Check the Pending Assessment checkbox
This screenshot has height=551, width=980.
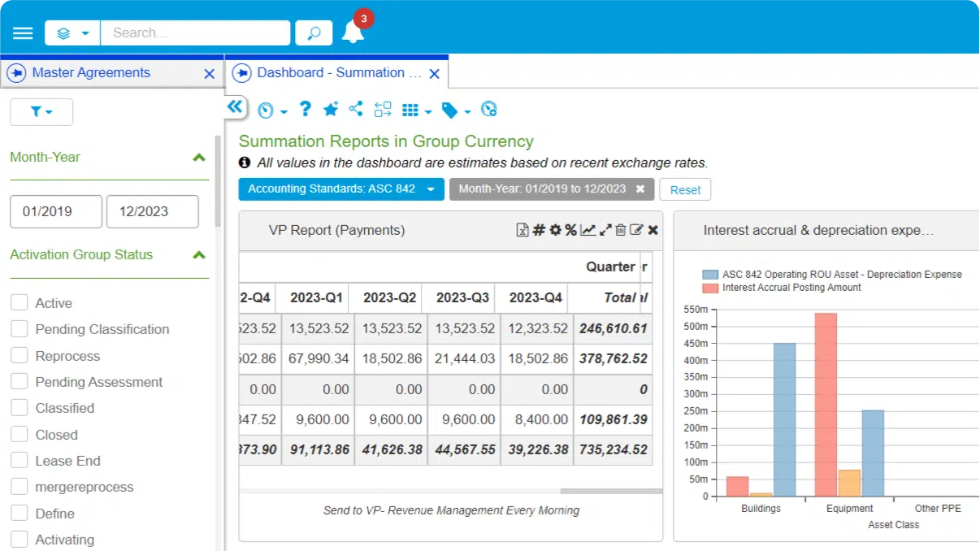click(x=20, y=382)
